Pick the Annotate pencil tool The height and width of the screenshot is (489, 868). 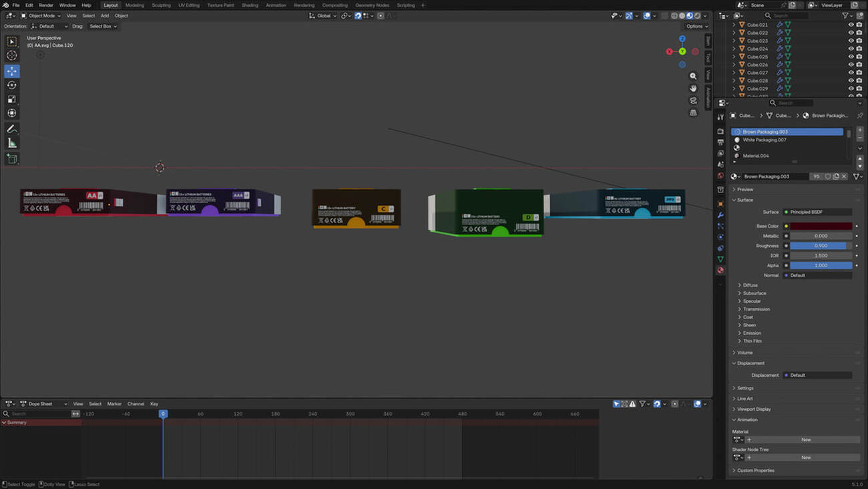pos(12,129)
